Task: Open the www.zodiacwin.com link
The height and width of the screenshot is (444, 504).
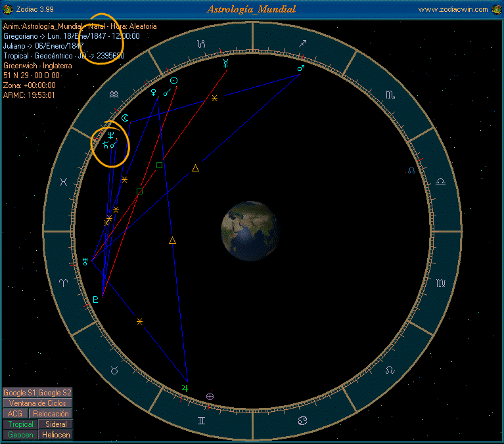Action: (453, 9)
